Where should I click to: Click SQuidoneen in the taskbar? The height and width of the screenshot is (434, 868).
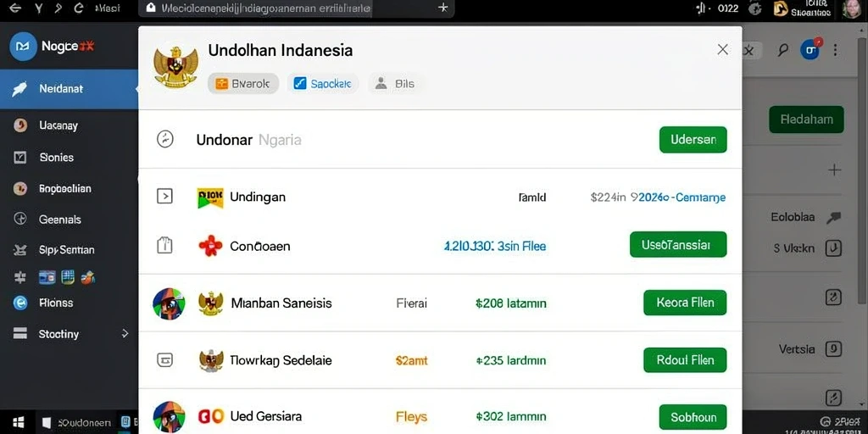[x=76, y=423]
